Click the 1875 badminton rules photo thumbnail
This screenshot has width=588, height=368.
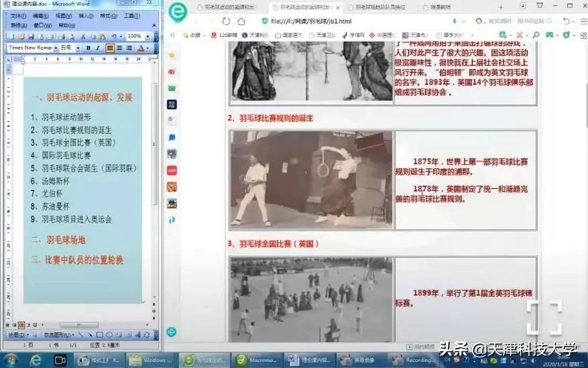[311, 180]
